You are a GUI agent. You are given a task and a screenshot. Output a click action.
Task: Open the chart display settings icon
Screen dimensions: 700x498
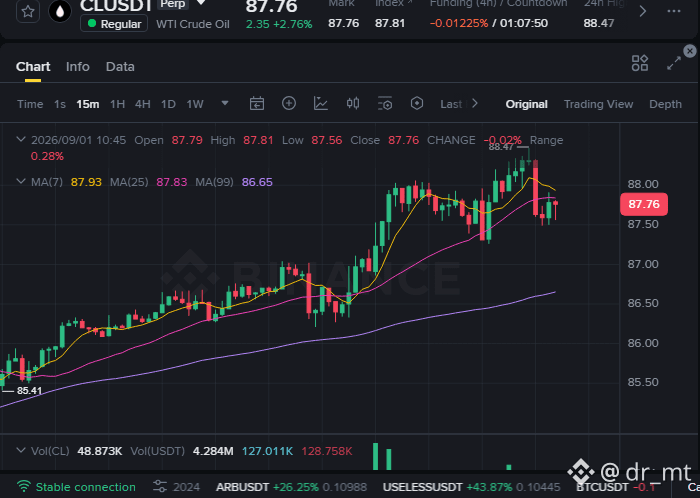click(385, 104)
